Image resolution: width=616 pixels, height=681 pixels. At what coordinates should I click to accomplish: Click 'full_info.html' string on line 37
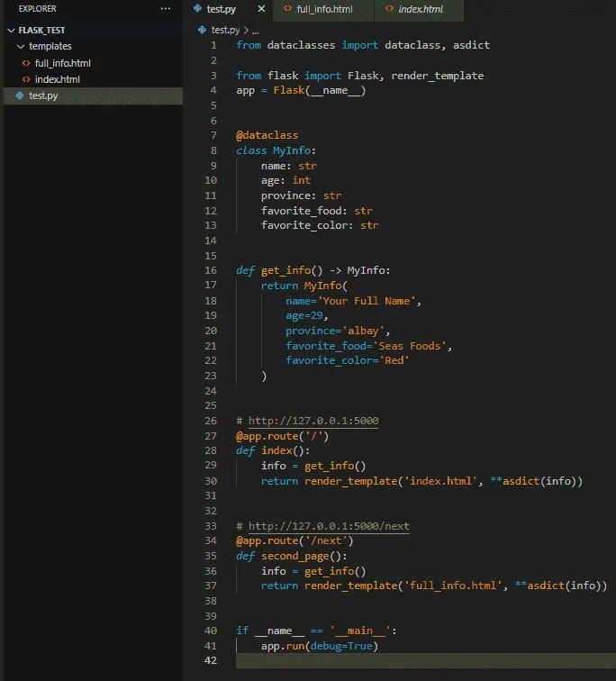(x=453, y=586)
